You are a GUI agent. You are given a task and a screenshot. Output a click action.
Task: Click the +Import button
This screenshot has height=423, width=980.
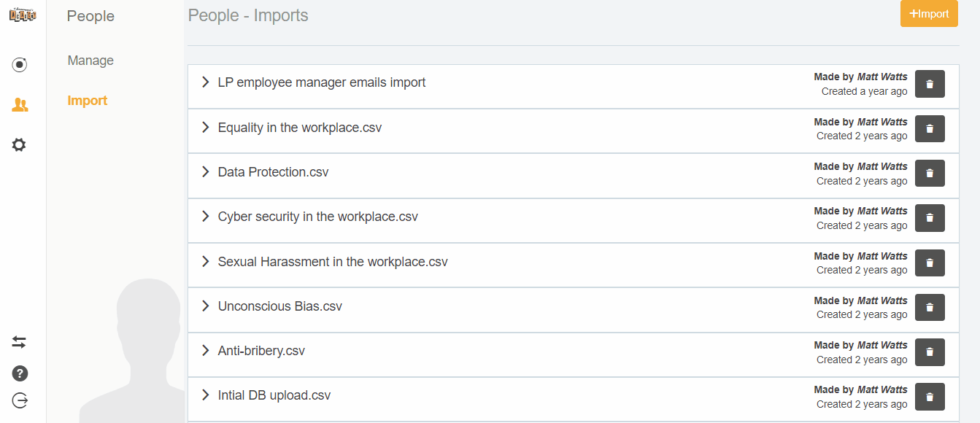pos(929,14)
